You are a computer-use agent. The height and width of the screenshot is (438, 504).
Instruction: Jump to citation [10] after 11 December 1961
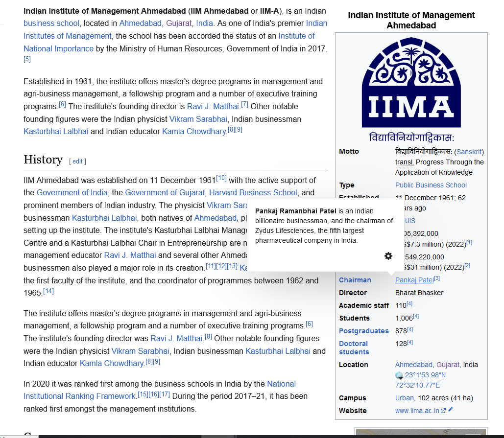[221, 178]
